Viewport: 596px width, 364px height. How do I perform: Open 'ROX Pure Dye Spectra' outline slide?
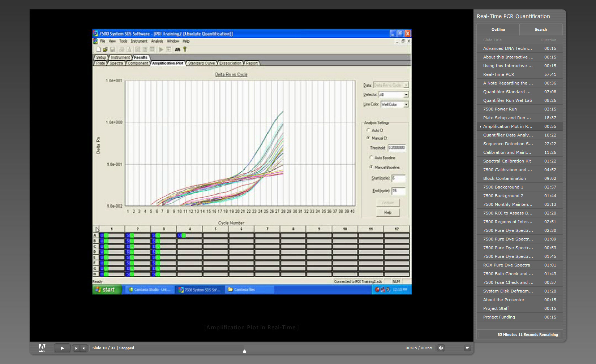pyautogui.click(x=519, y=265)
